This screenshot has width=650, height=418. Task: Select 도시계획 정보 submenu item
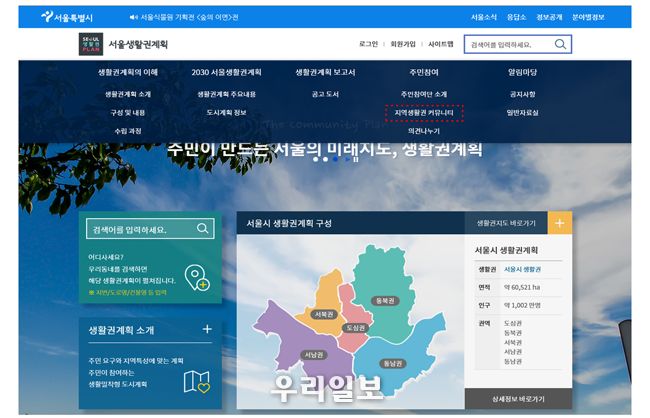click(226, 113)
